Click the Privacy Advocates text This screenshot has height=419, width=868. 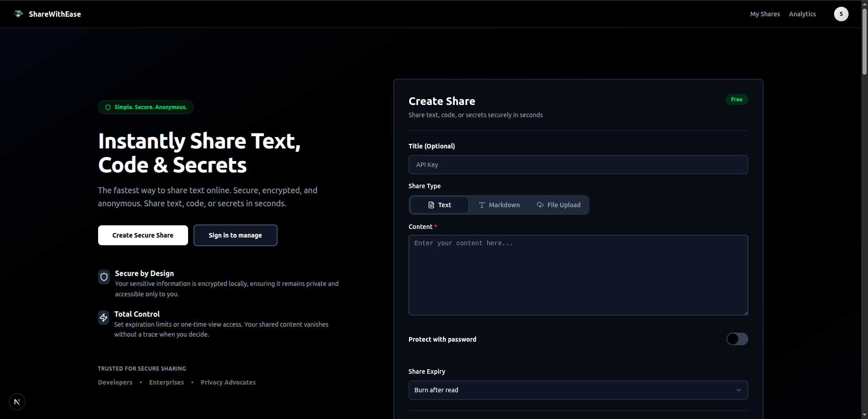228,382
